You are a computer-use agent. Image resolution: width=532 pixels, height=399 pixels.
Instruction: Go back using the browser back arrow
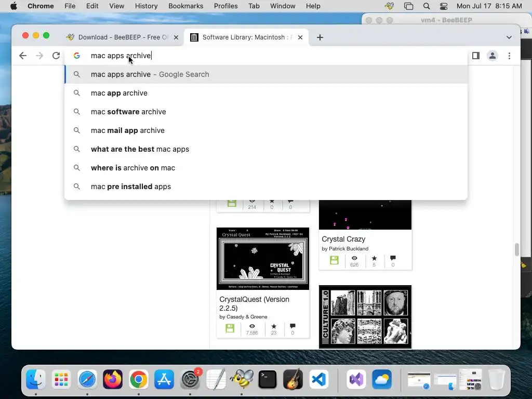(x=23, y=56)
